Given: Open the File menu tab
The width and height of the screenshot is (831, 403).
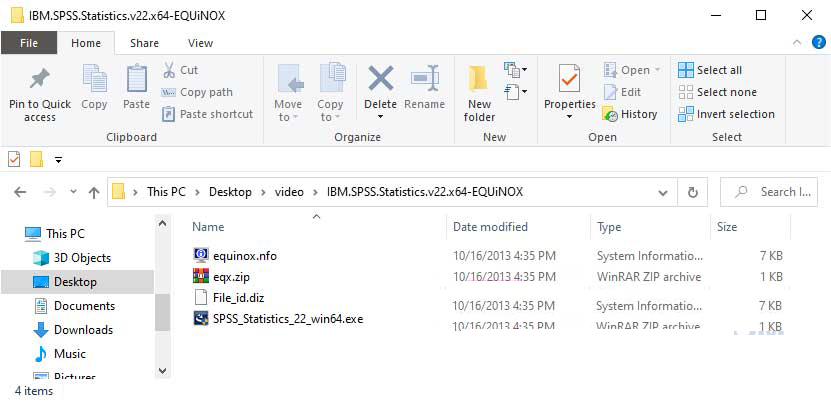Looking at the screenshot, I should pyautogui.click(x=29, y=43).
